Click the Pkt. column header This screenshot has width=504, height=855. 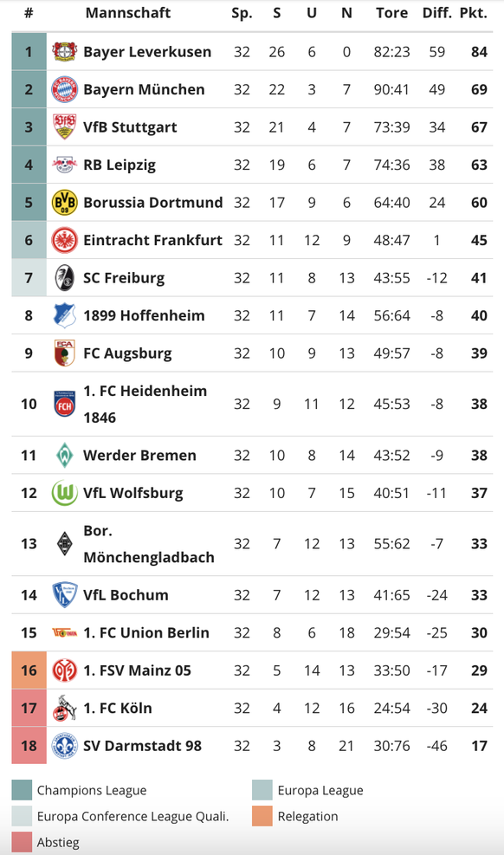coord(474,13)
